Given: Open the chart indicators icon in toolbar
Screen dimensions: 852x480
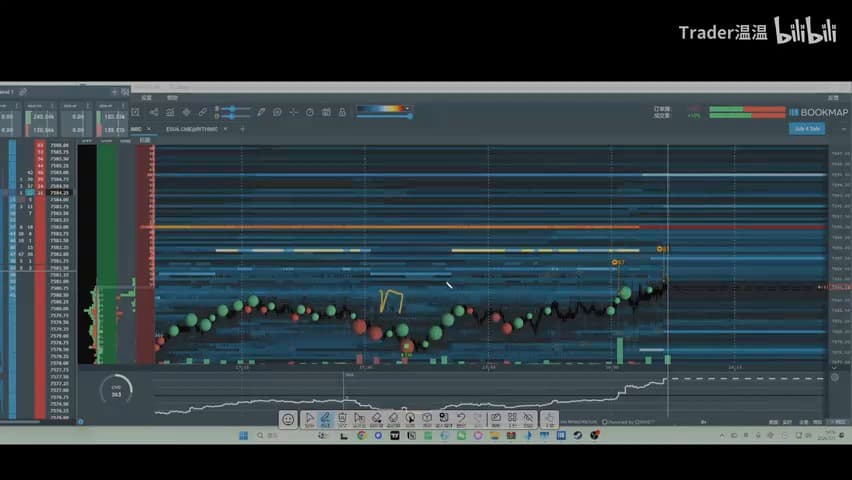Looking at the screenshot, I should [x=170, y=112].
